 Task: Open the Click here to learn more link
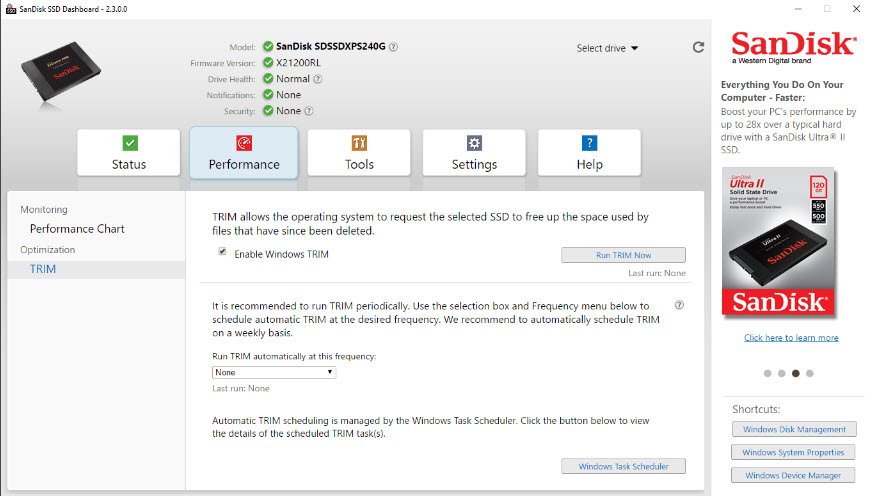pyautogui.click(x=791, y=338)
